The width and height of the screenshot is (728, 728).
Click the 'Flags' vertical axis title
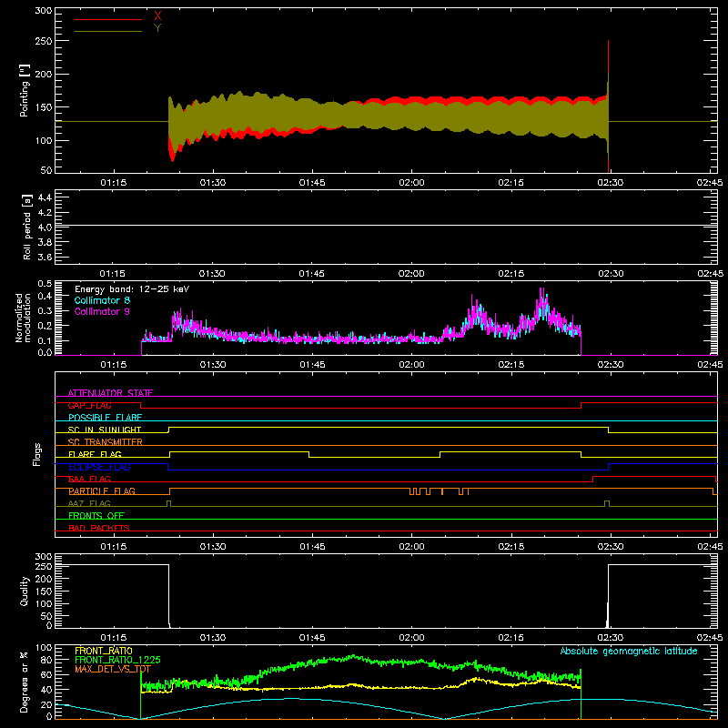pos(37,454)
